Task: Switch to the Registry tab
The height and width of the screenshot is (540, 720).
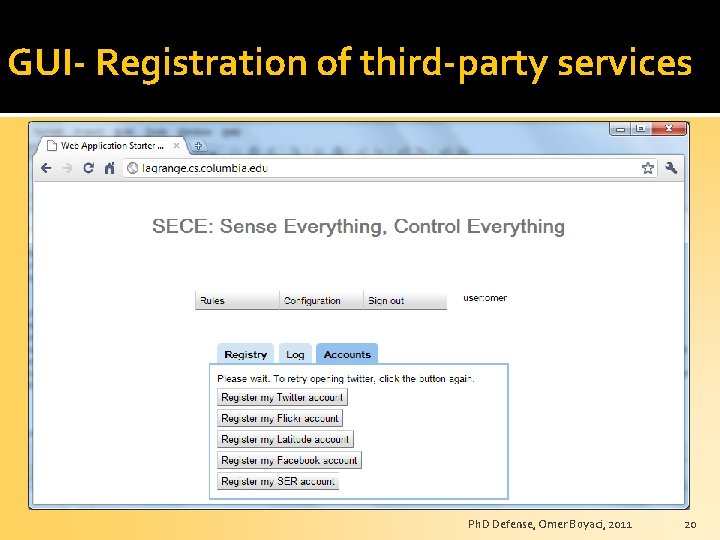Action: tap(245, 354)
